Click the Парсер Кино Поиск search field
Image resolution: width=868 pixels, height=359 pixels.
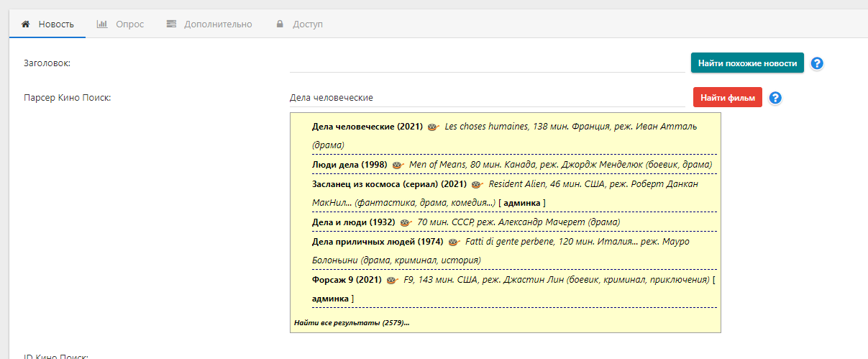(487, 98)
